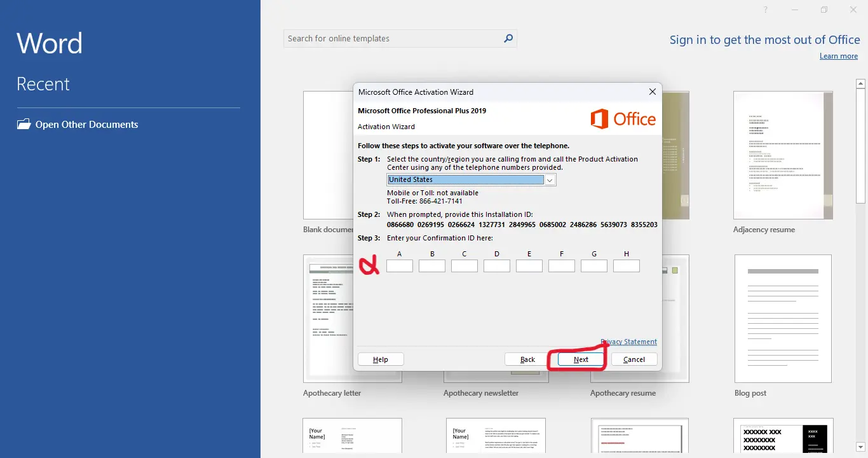
Task: Click the search magnifier icon
Action: tap(508, 38)
